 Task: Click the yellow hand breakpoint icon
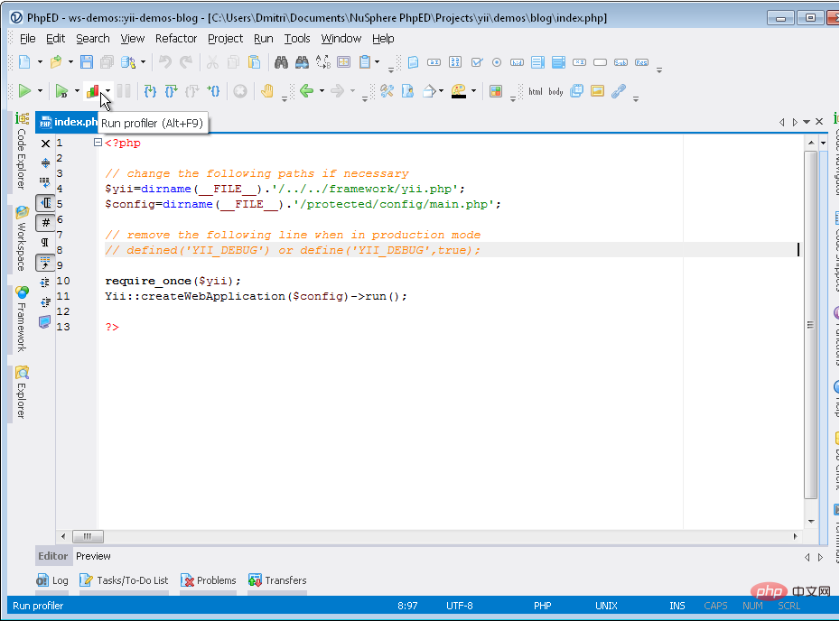pyautogui.click(x=267, y=91)
